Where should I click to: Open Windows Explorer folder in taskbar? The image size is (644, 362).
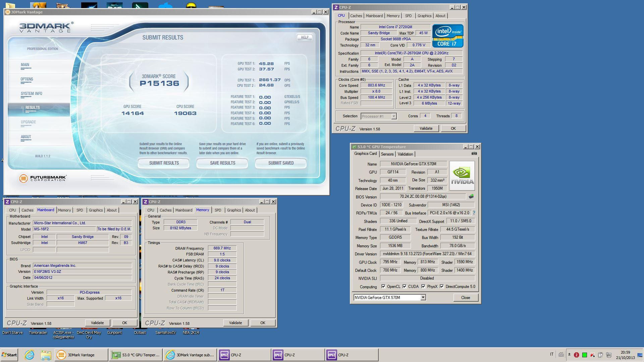46,355
